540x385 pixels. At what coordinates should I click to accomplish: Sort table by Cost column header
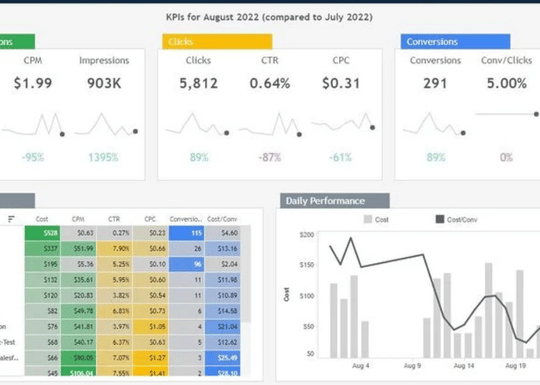(x=42, y=219)
